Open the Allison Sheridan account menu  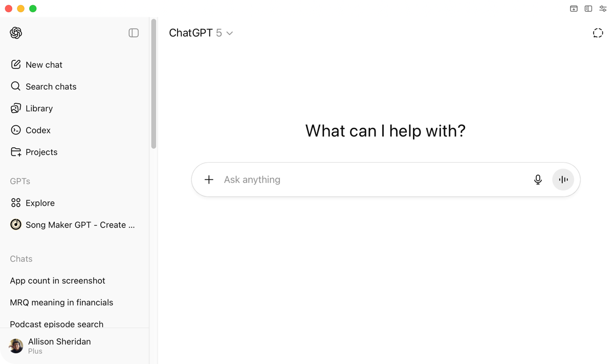click(59, 346)
